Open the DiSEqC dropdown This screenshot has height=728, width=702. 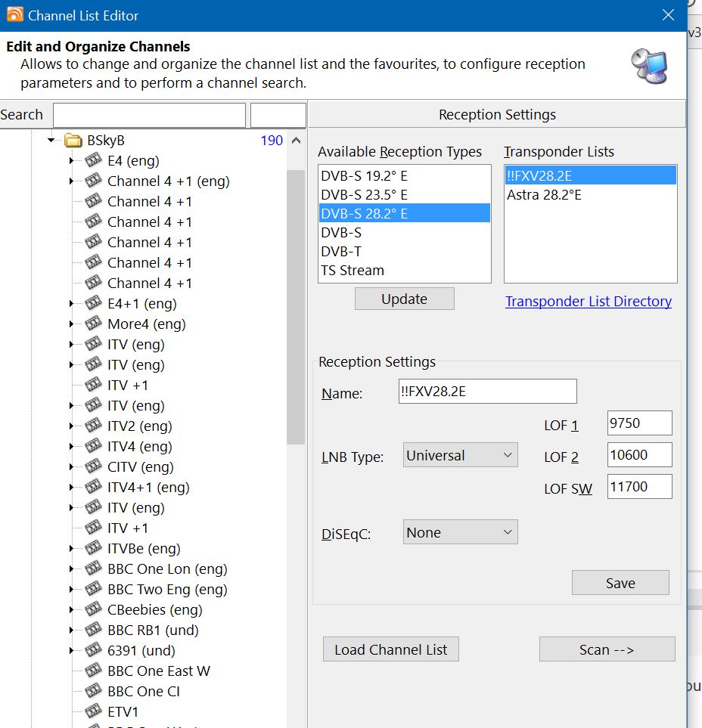pyautogui.click(x=460, y=533)
